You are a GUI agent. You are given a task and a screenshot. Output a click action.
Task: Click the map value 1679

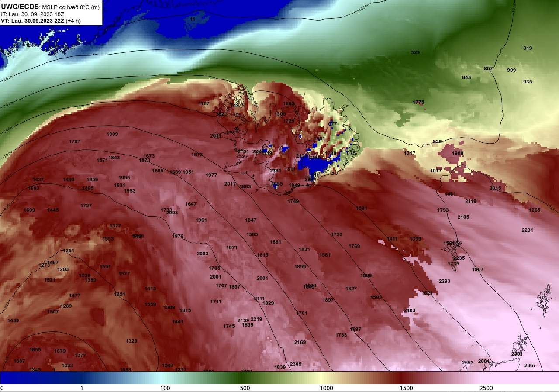click(60, 351)
